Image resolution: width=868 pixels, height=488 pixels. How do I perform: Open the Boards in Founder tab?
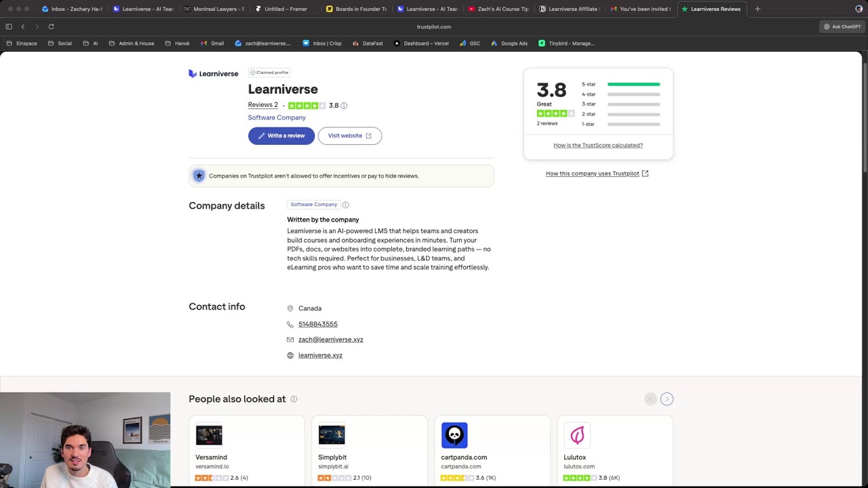[356, 9]
